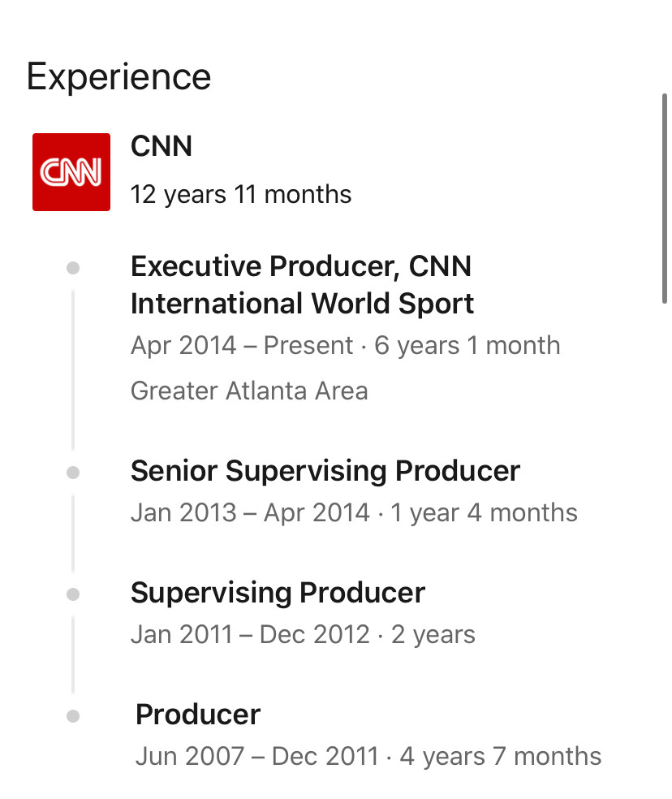Open Executive Producer, CNN International World Sport role

tap(302, 285)
